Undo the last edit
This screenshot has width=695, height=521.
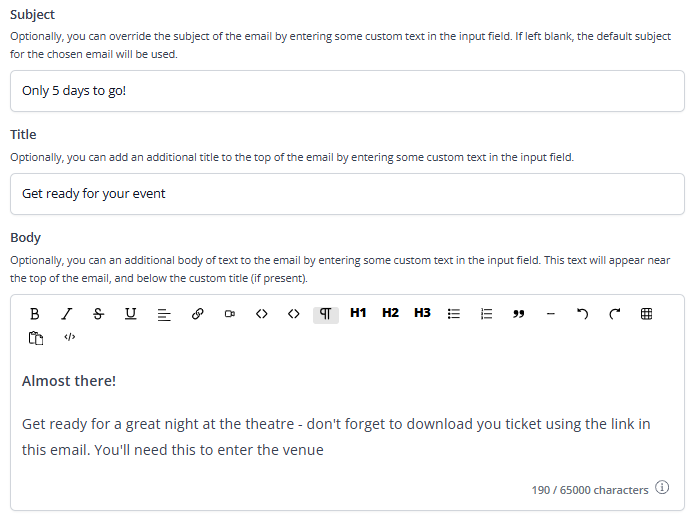[x=582, y=313]
